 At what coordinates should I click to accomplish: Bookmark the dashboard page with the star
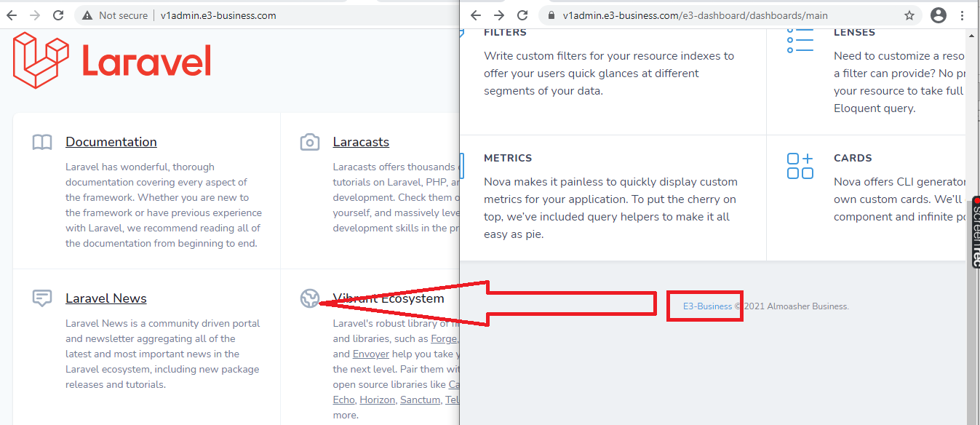[x=909, y=15]
